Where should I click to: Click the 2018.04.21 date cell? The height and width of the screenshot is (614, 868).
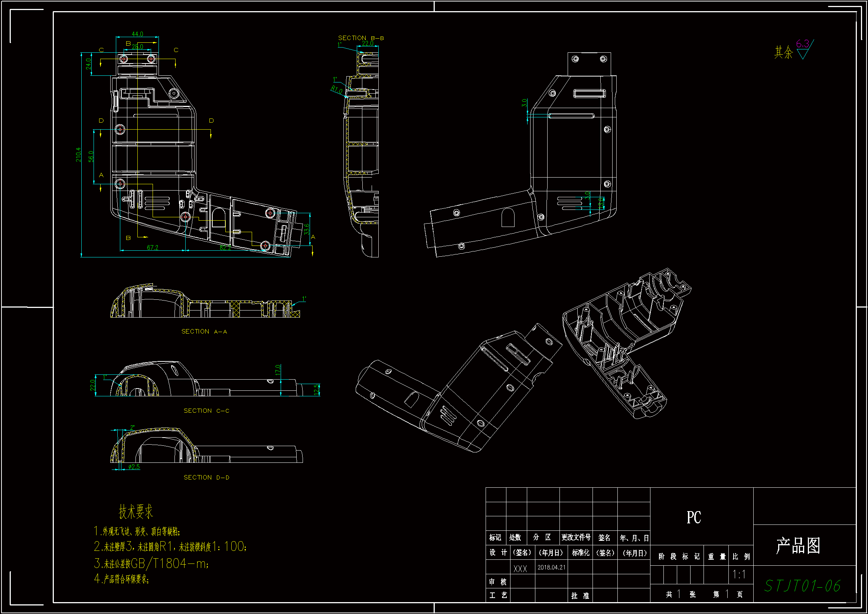coord(551,568)
